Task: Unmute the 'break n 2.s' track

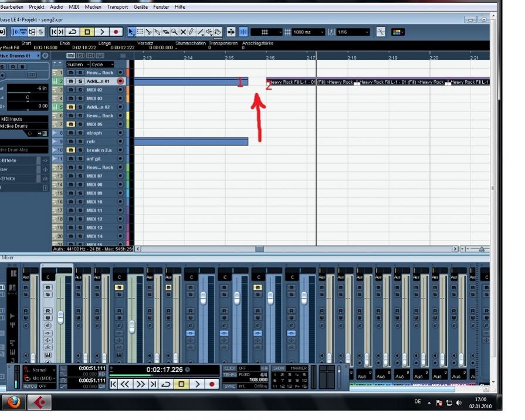Action: pos(70,150)
